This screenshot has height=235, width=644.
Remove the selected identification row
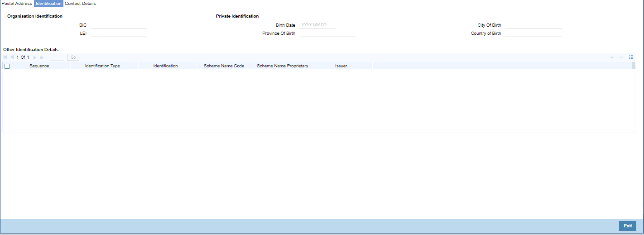[621, 57]
